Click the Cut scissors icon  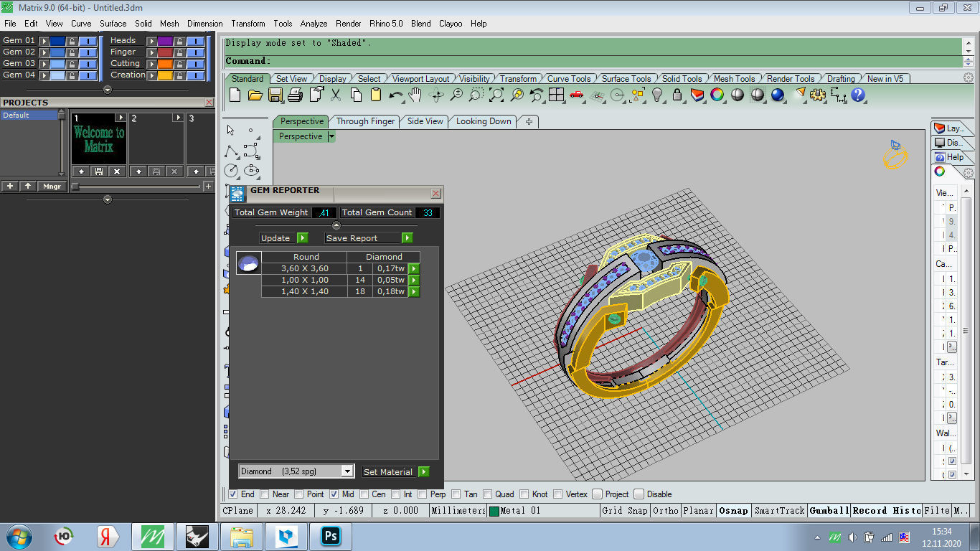point(336,95)
